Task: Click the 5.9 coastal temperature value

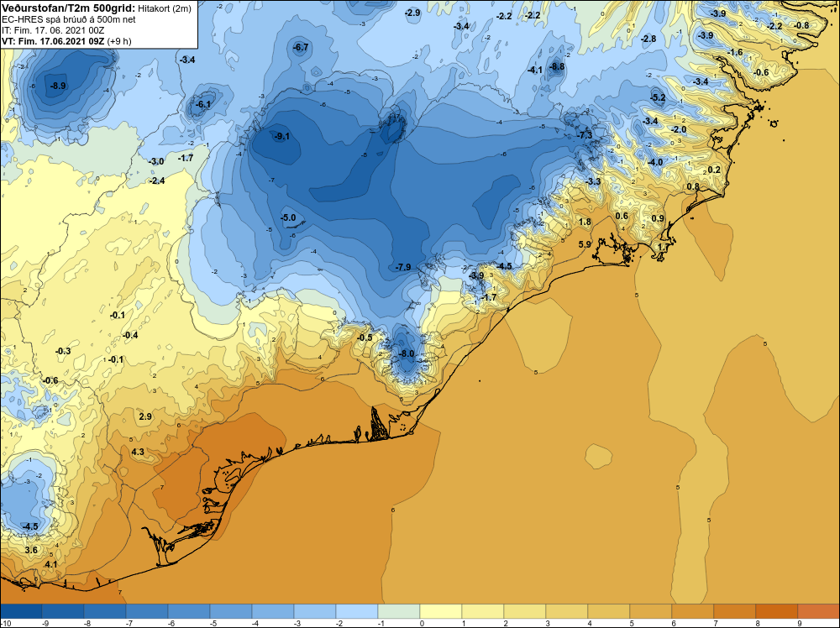Action: 585,244
